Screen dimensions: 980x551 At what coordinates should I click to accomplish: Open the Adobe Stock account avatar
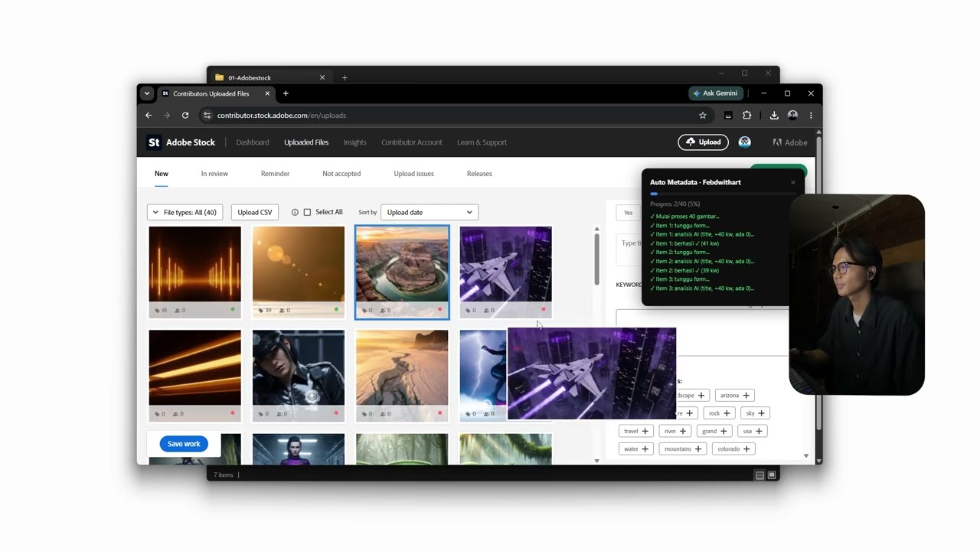pyautogui.click(x=744, y=142)
